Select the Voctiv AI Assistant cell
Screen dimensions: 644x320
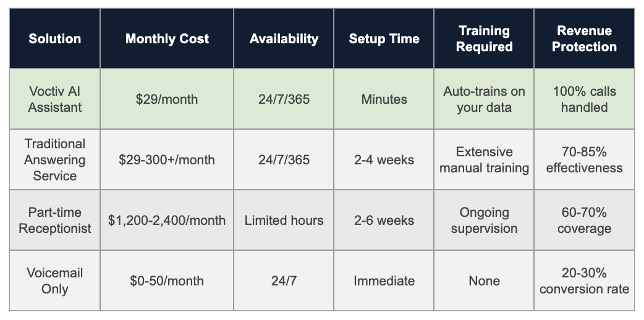55,99
